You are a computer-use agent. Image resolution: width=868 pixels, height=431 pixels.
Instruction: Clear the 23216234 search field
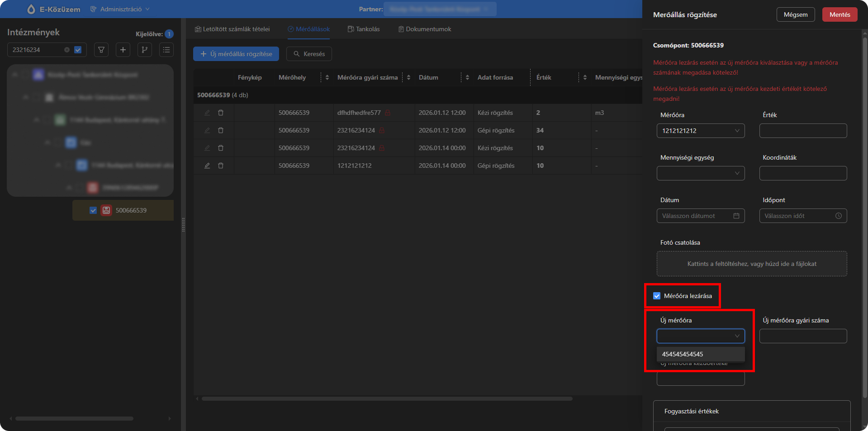point(67,50)
